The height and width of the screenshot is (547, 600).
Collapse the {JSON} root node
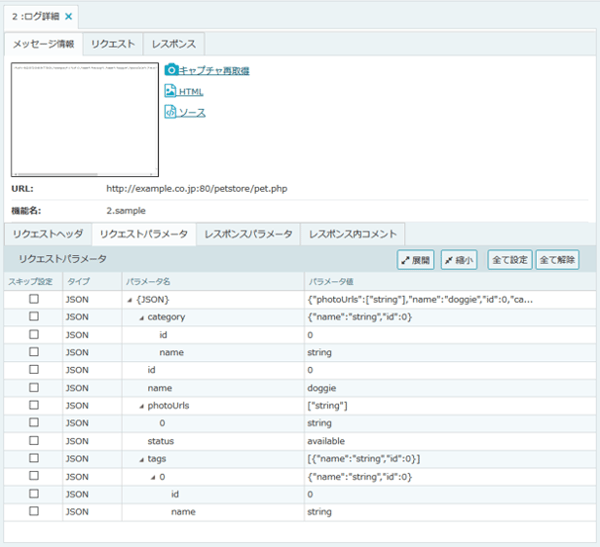click(x=130, y=300)
